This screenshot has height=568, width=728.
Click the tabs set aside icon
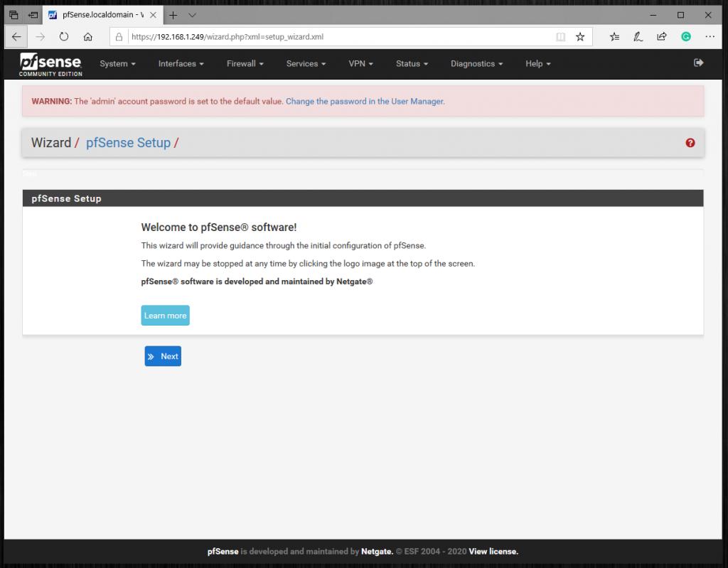pos(14,15)
